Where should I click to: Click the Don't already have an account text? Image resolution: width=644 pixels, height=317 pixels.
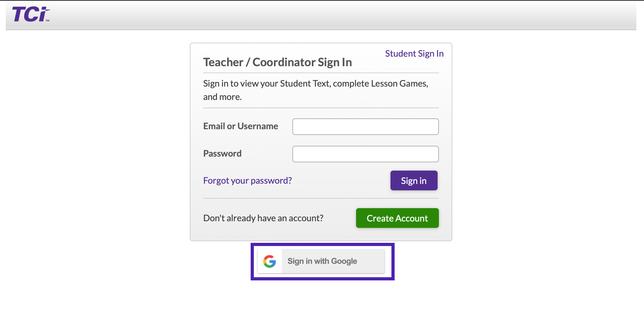coord(263,218)
